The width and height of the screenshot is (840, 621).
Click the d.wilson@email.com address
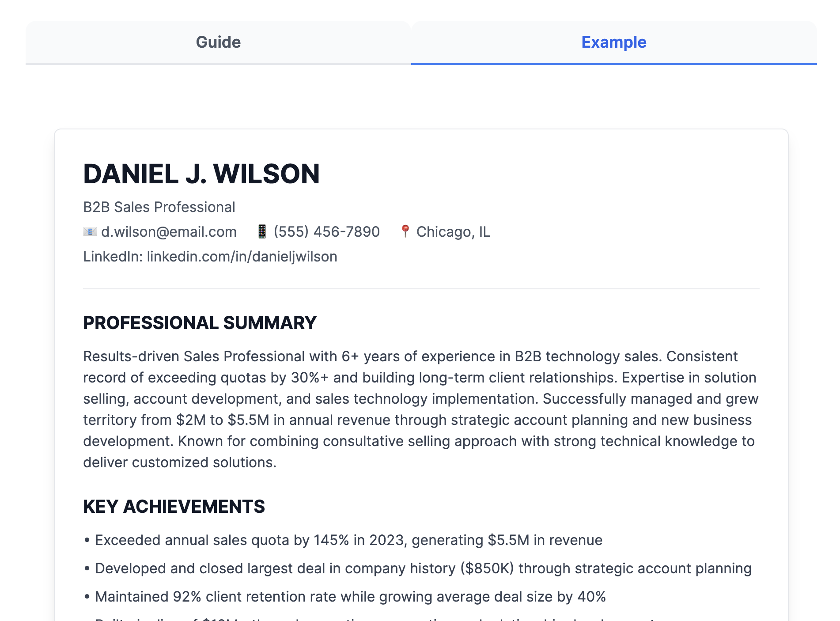pos(169,232)
